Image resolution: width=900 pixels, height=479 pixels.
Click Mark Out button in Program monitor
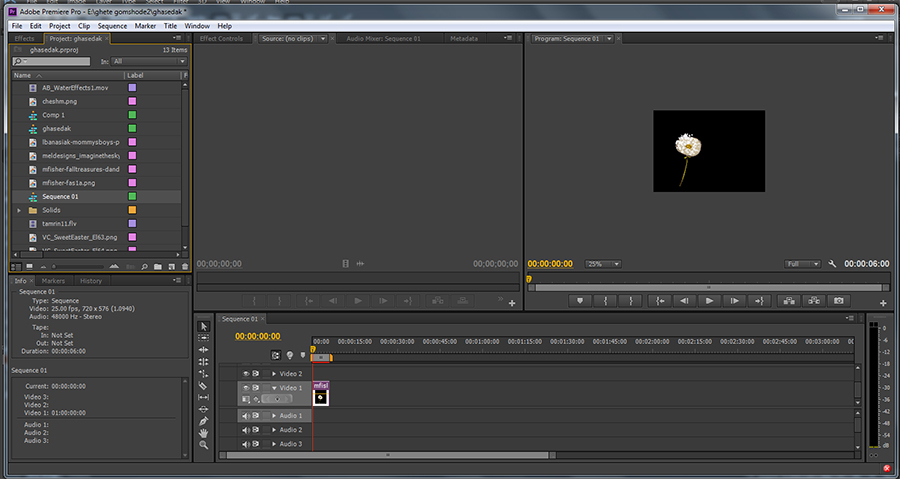click(630, 301)
